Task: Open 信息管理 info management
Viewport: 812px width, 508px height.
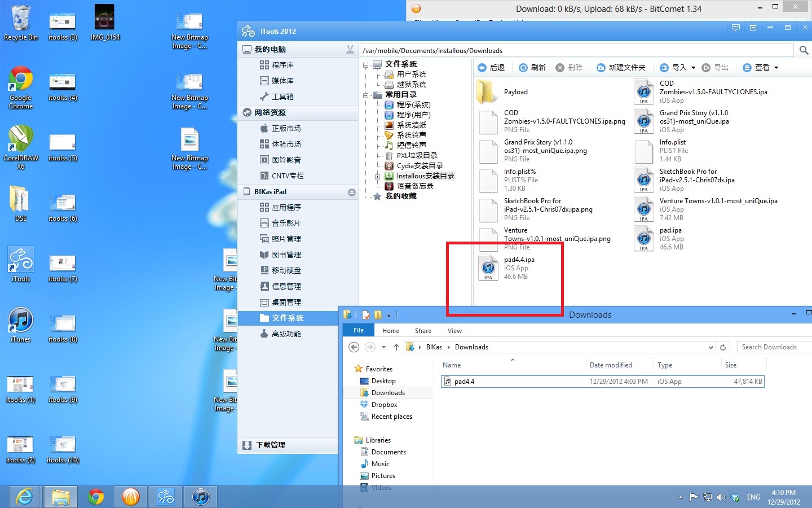Action: [280, 286]
